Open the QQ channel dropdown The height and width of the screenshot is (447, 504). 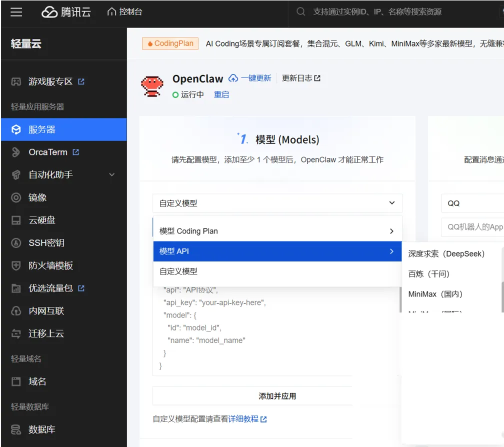472,203
